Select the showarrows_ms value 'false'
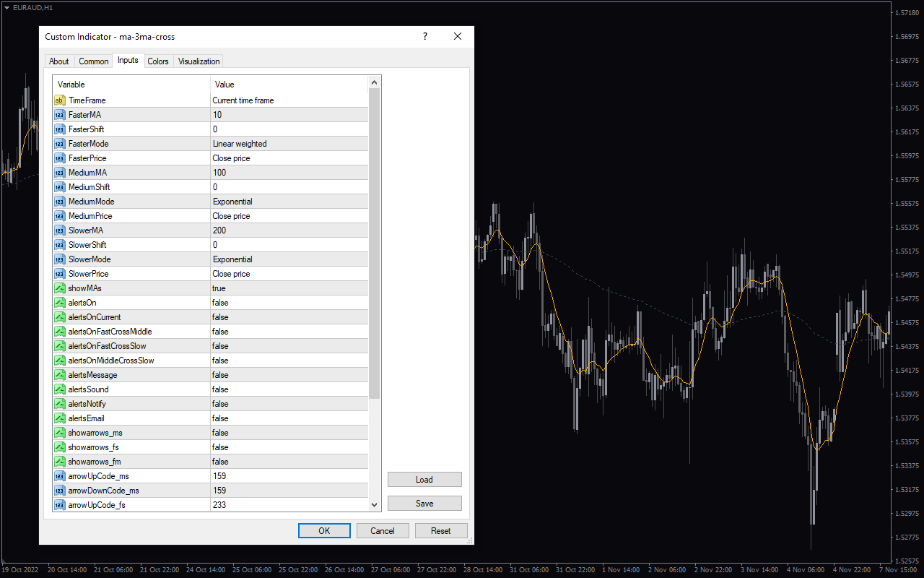This screenshot has width=924, height=578. [220, 433]
